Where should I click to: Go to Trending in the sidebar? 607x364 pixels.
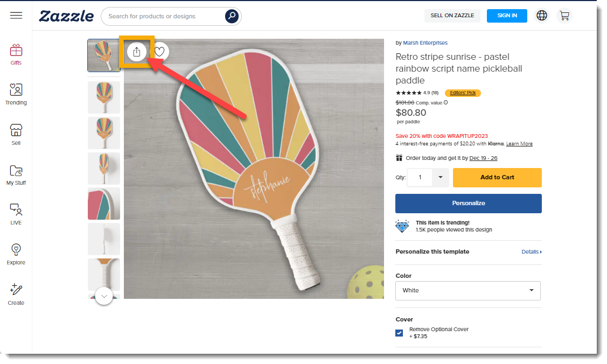click(16, 94)
